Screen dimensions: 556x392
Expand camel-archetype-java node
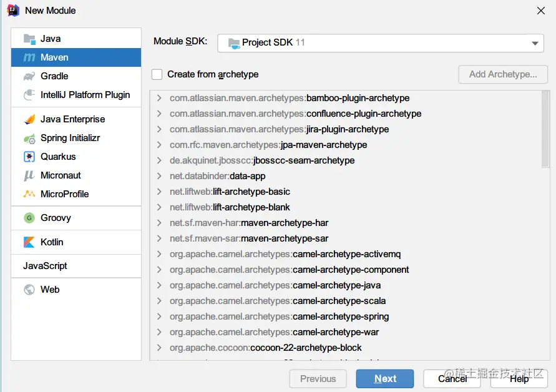159,285
